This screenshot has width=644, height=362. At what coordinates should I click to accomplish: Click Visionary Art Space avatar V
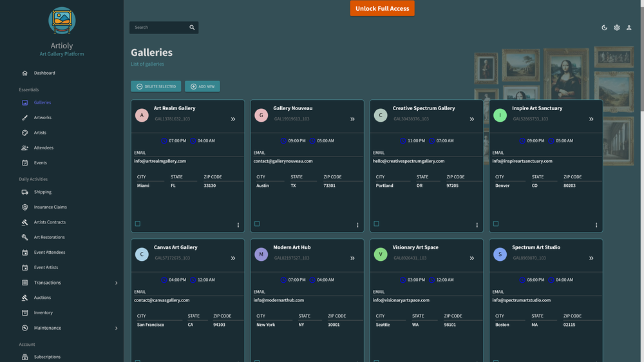[381, 254]
